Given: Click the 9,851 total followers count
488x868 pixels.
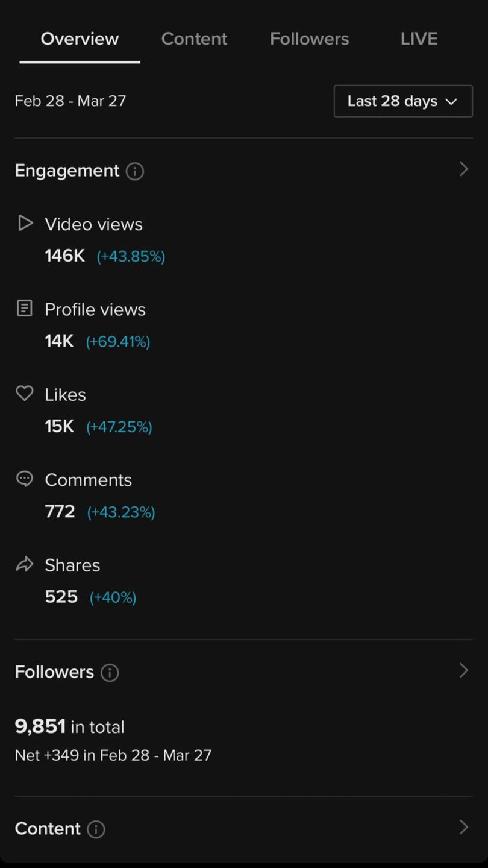Looking at the screenshot, I should [40, 726].
